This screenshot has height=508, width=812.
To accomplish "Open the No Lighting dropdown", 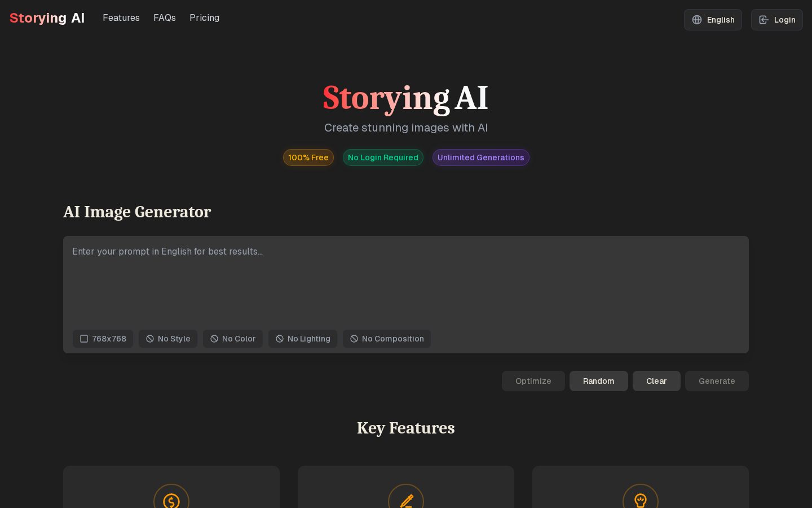I will coord(303,339).
